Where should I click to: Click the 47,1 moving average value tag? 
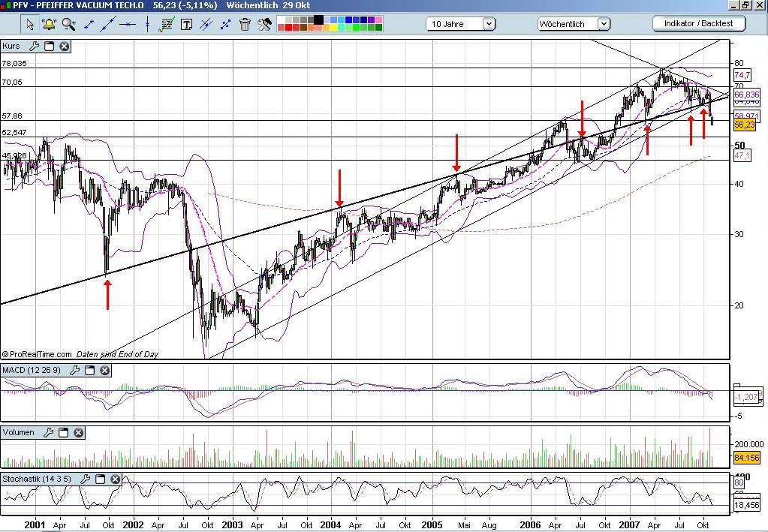click(742, 155)
